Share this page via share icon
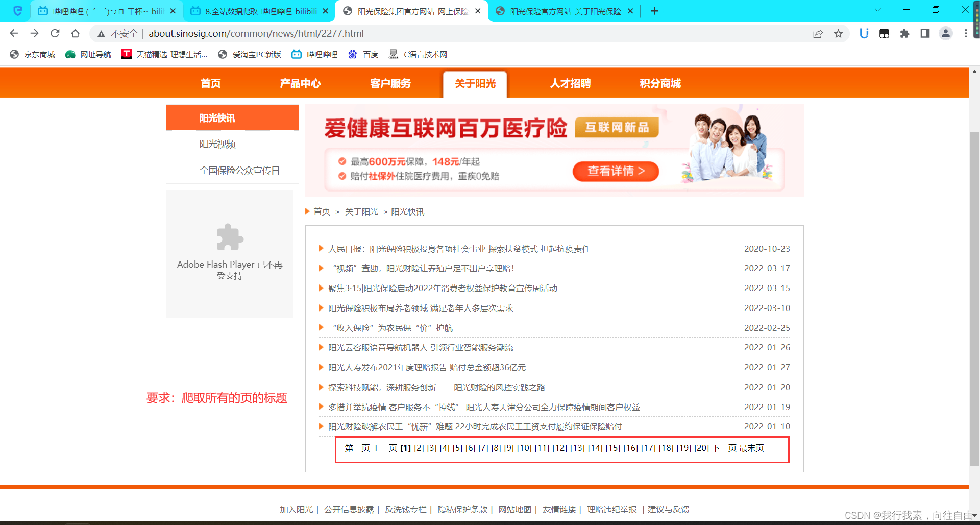 (818, 33)
